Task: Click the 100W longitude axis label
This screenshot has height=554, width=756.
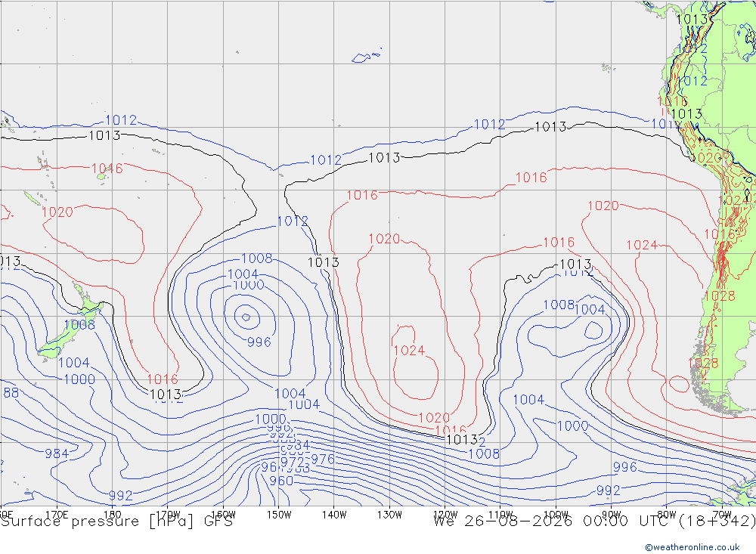Action: (x=556, y=515)
